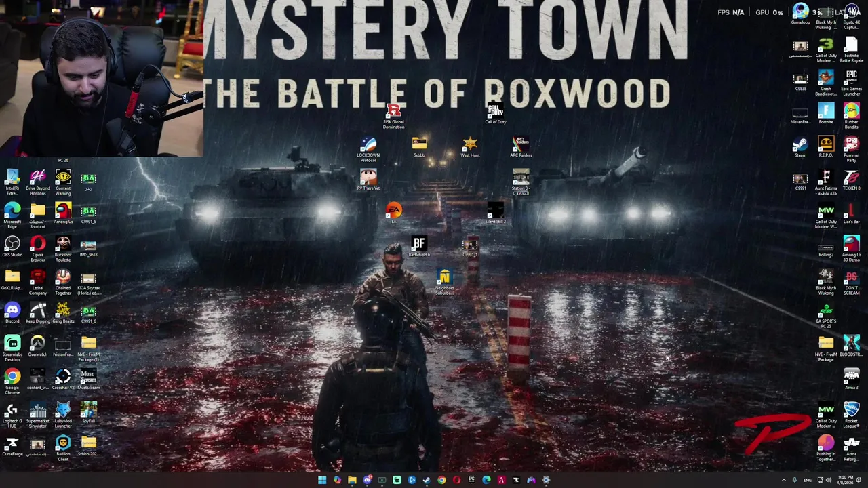Open Fortnite Battle Royale file icon
This screenshot has height=488, width=868.
pyautogui.click(x=852, y=50)
